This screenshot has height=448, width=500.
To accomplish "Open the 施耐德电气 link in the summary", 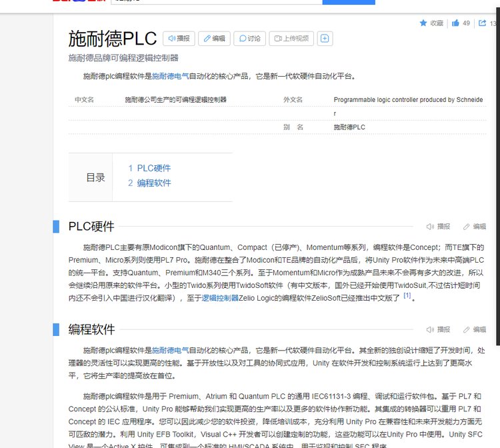I will (x=170, y=76).
